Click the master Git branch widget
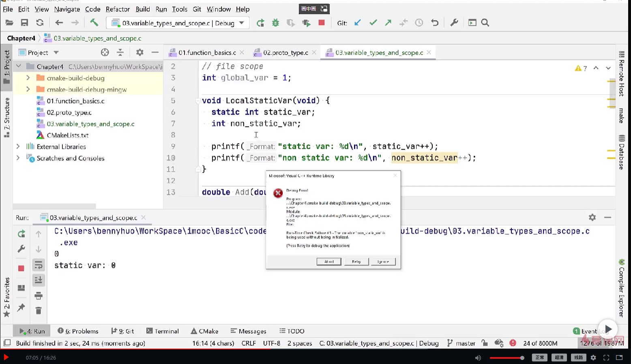The image size is (631, 364). pyautogui.click(x=461, y=343)
